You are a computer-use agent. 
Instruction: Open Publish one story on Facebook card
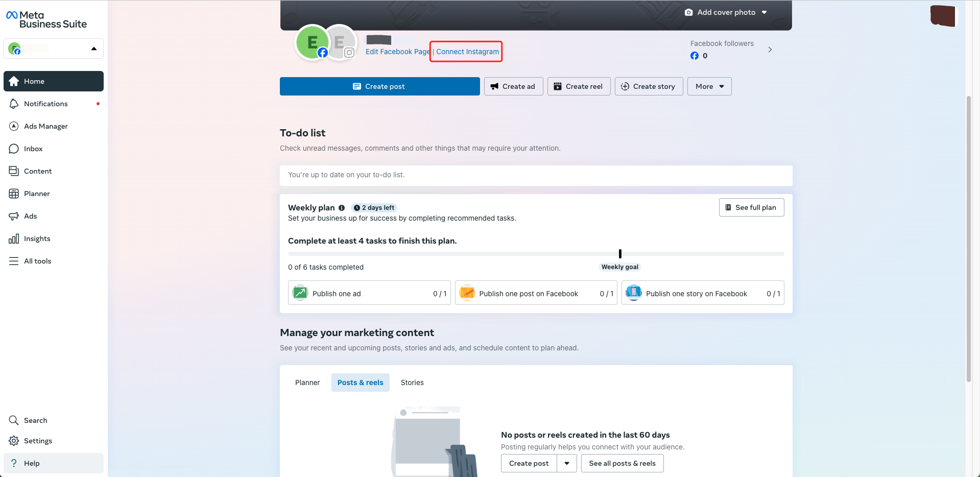point(703,293)
